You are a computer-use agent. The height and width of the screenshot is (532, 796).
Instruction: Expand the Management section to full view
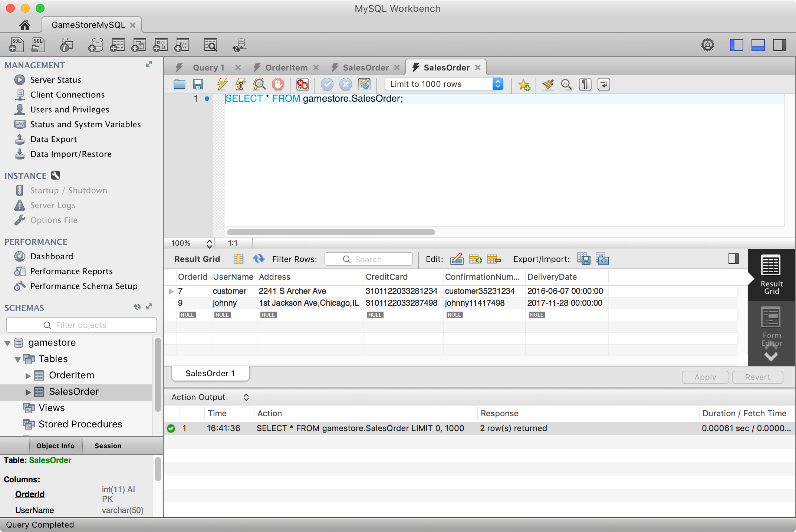coord(149,64)
